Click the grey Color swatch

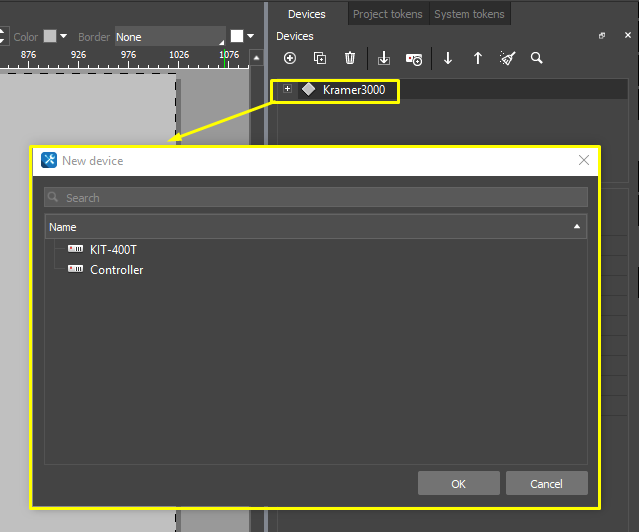(49, 37)
